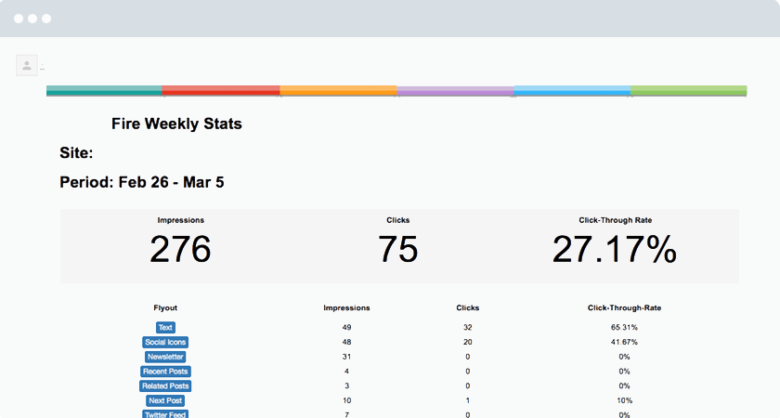Click the Flyout column header

(165, 308)
